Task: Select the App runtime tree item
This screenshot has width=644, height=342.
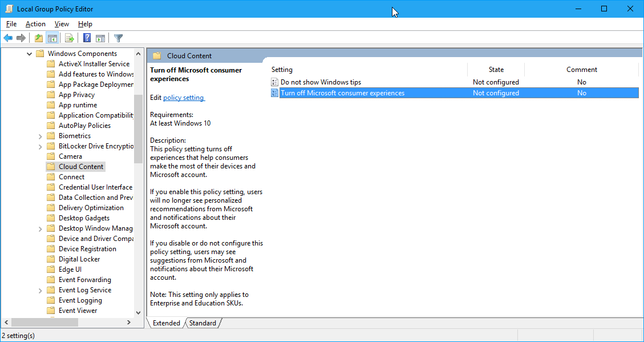Action: [x=78, y=105]
